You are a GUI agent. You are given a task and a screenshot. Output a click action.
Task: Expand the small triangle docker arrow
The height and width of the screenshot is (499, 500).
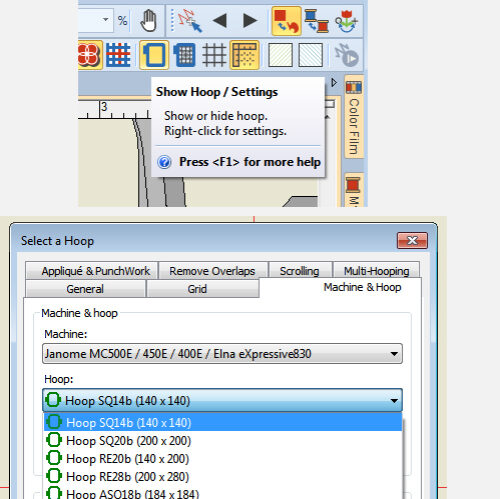[x=334, y=82]
